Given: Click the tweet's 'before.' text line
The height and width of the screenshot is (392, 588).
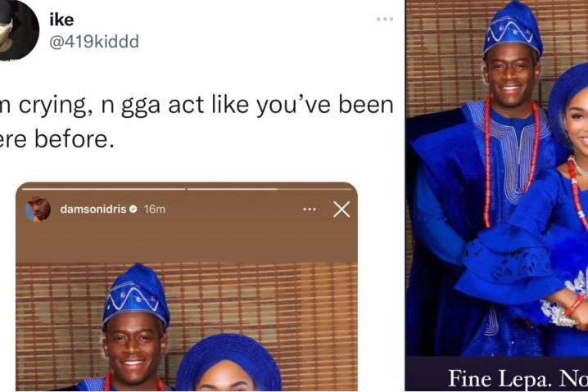Looking at the screenshot, I should [x=75, y=139].
